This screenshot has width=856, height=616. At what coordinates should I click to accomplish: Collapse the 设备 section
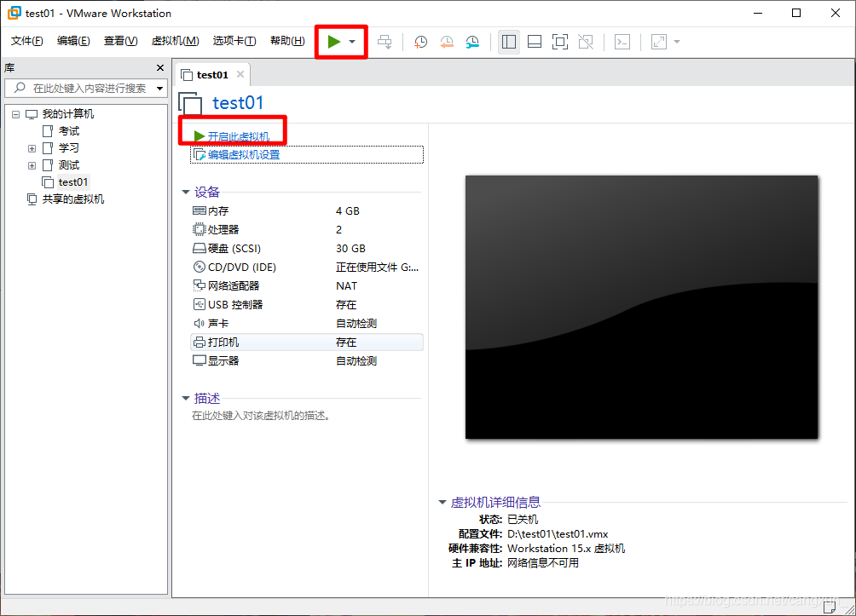point(186,192)
